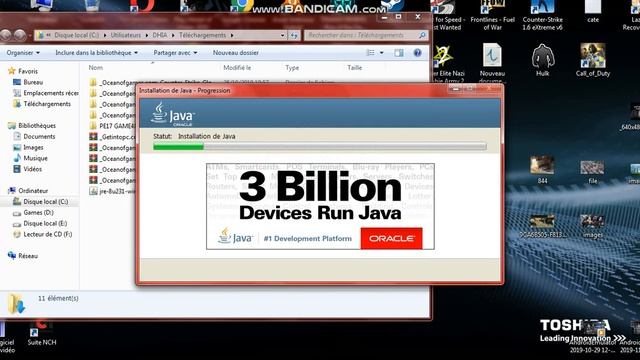Click the Java logo in installer header

tap(173, 114)
